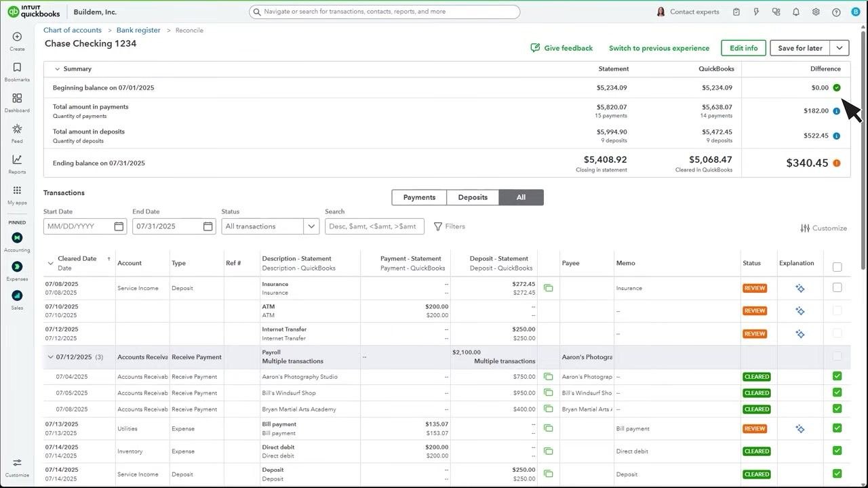The height and width of the screenshot is (488, 868).
Task: Open the help question mark icon
Action: (x=836, y=12)
